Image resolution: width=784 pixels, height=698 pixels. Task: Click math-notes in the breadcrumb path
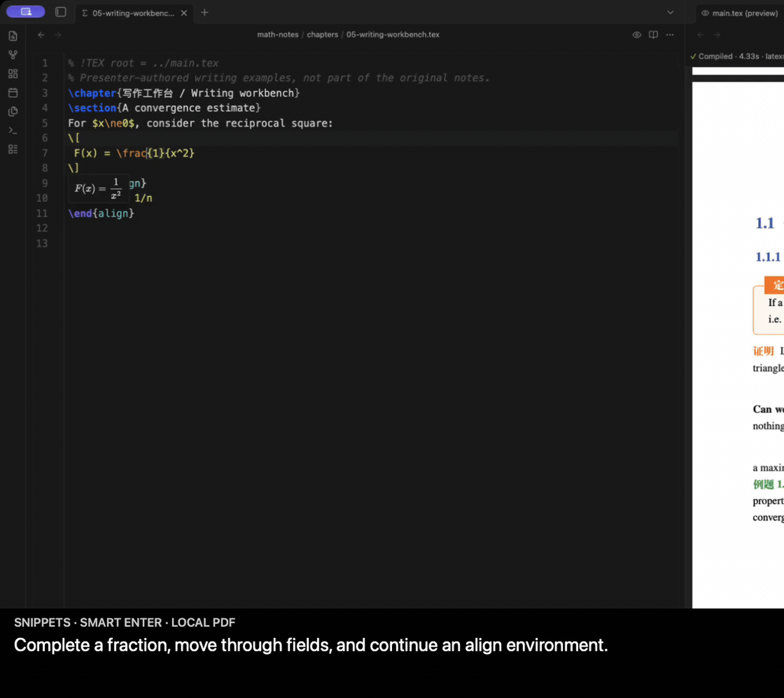pyautogui.click(x=277, y=35)
